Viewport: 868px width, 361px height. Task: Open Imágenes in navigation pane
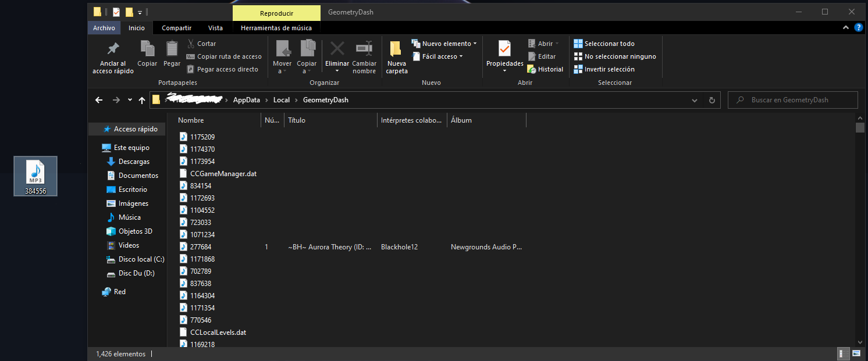127,203
